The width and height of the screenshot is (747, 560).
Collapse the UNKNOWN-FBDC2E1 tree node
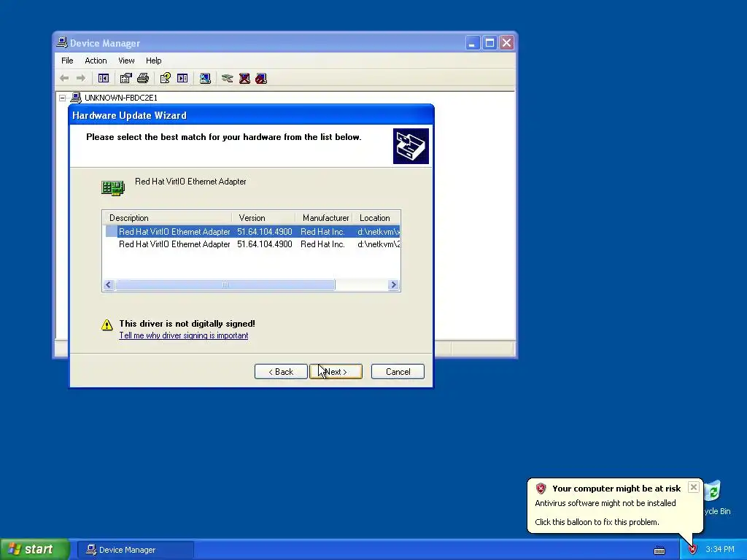tap(63, 98)
